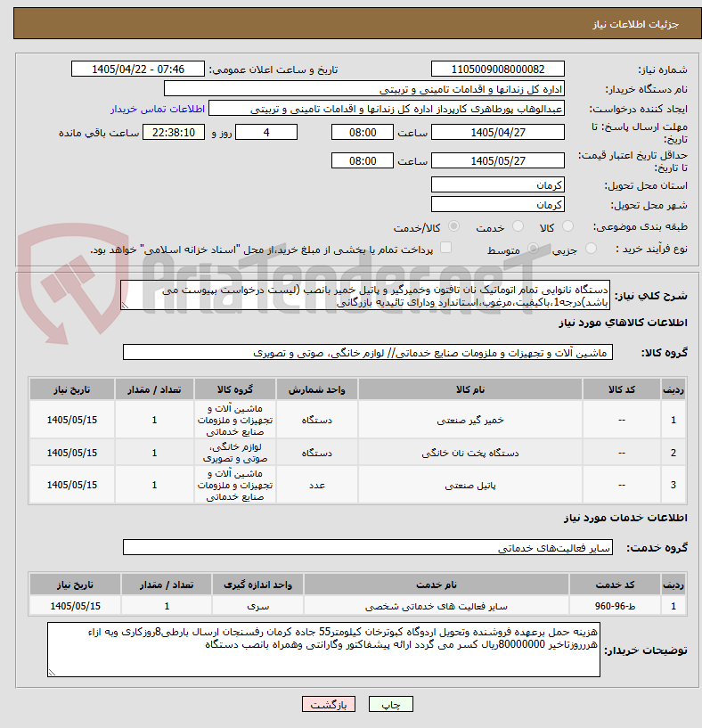Viewport: 702px width, 728px height.
Task: Click the price validity date 1405/05/27
Action: 498,160
